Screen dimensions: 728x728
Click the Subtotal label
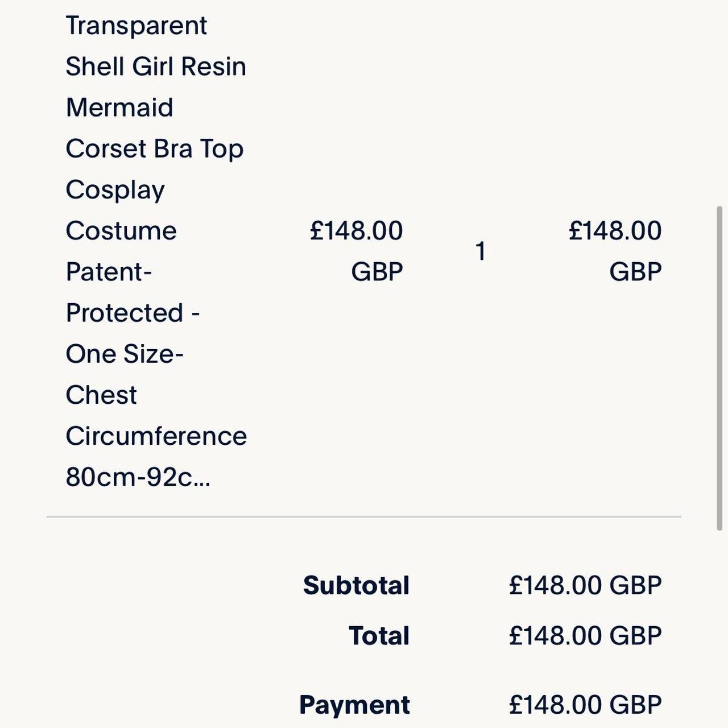pos(356,585)
